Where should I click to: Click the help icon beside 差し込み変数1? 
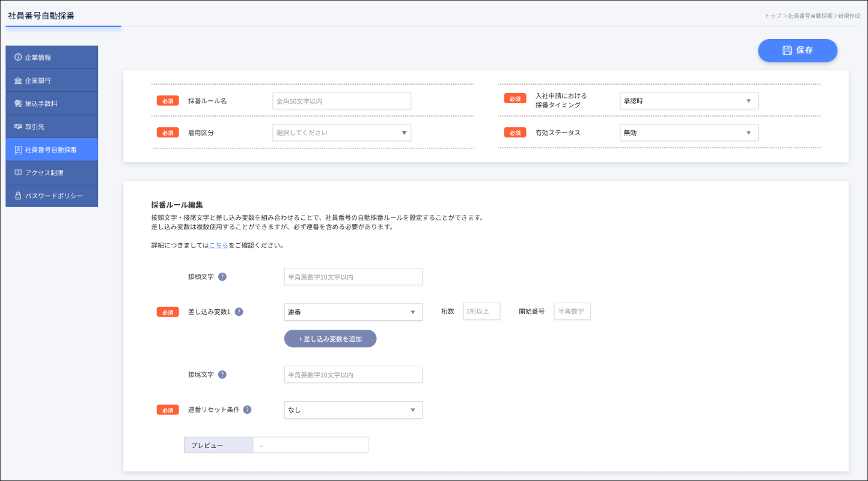(x=239, y=312)
